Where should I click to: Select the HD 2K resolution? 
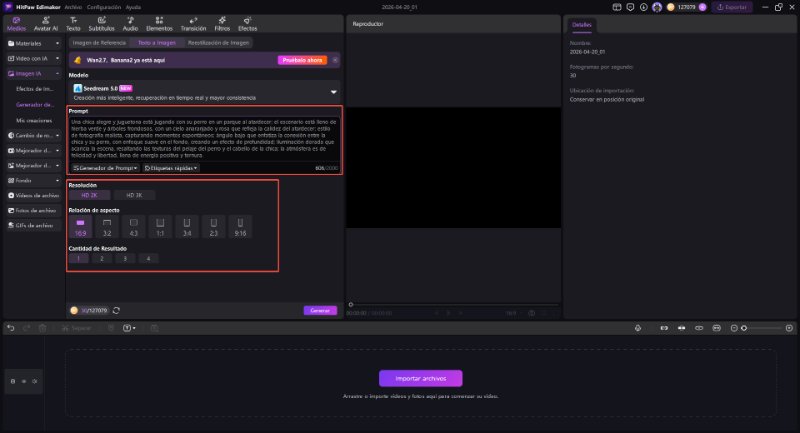pos(89,195)
